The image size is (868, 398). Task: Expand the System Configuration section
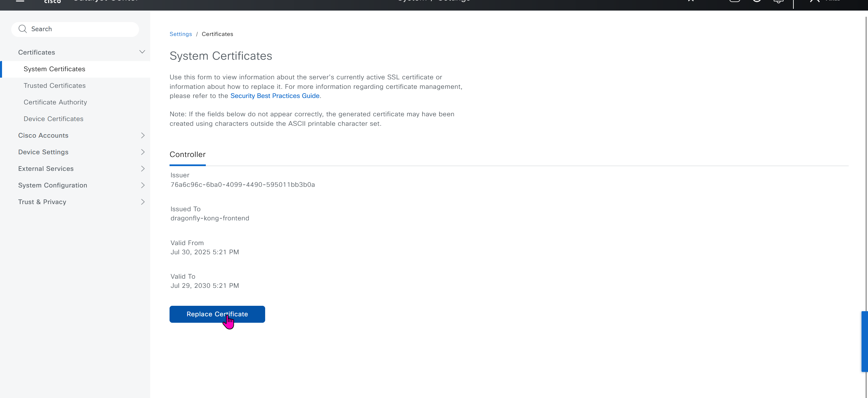[142, 185]
